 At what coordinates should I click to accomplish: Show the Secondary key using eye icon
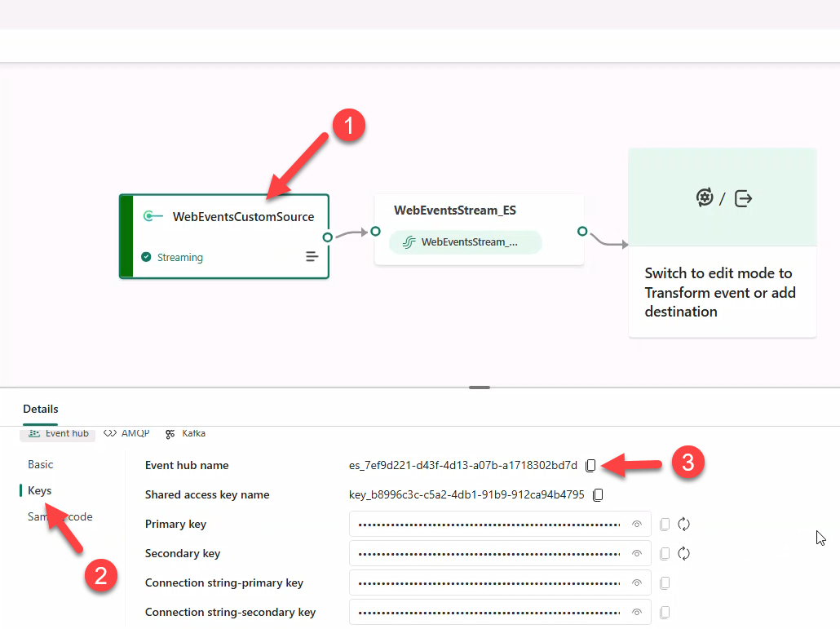point(637,554)
